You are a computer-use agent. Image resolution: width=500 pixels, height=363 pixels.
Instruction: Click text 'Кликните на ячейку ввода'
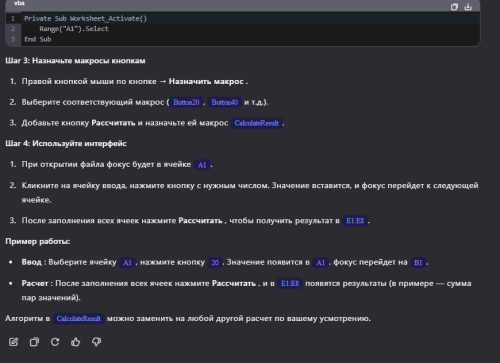[74, 185]
